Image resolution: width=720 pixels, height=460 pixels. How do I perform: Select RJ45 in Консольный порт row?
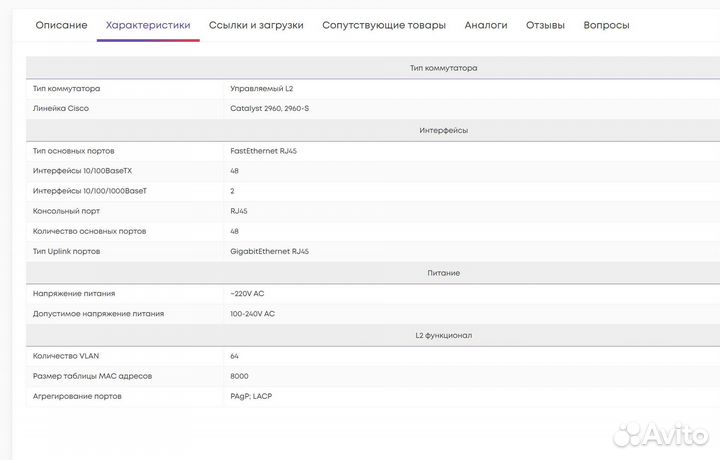(239, 211)
